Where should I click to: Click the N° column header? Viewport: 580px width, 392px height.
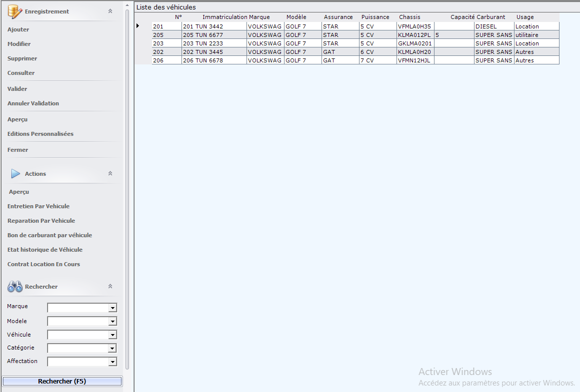(x=178, y=17)
